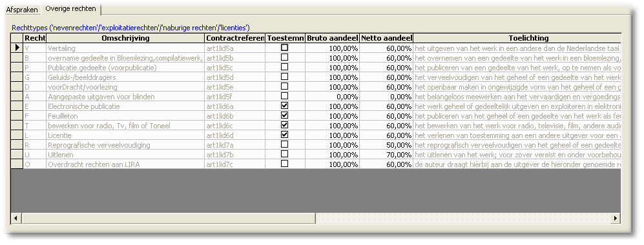Image resolution: width=644 pixels, height=245 pixels.
Task: Click the 'art1lid5a' contract reference cell
Action: pyautogui.click(x=235, y=48)
